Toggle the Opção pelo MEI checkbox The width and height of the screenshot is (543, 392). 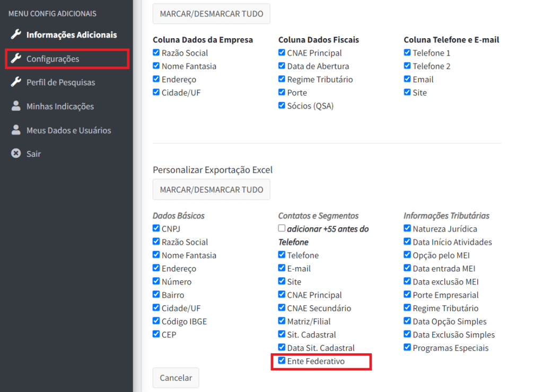406,255
